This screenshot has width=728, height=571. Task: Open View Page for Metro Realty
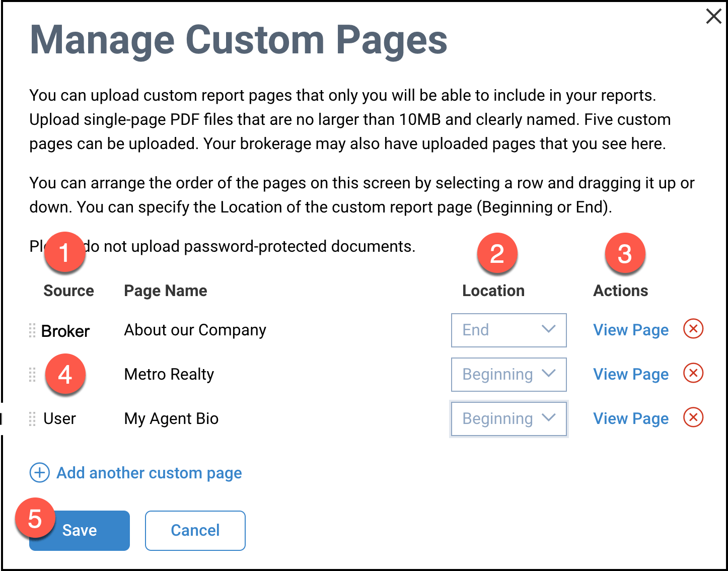(630, 375)
